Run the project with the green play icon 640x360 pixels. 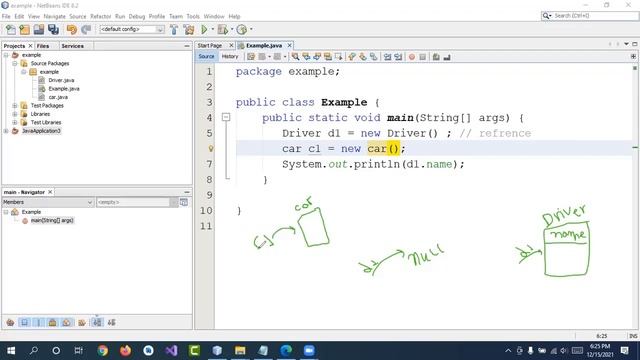[204, 29]
